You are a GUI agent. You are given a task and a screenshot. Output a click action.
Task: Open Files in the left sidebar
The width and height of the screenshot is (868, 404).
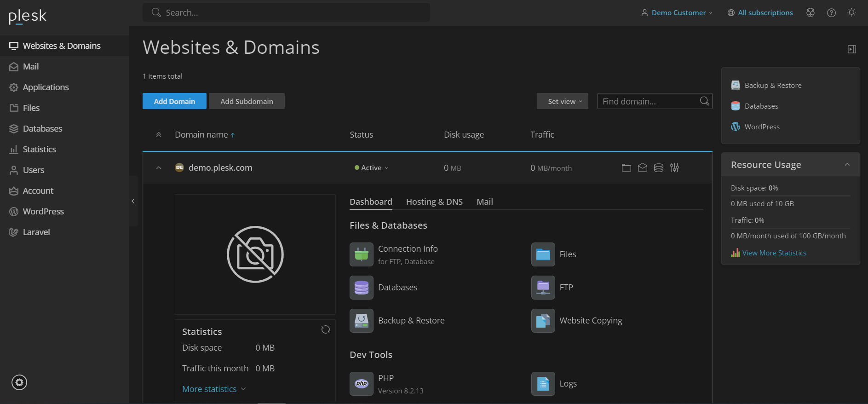click(x=64, y=108)
